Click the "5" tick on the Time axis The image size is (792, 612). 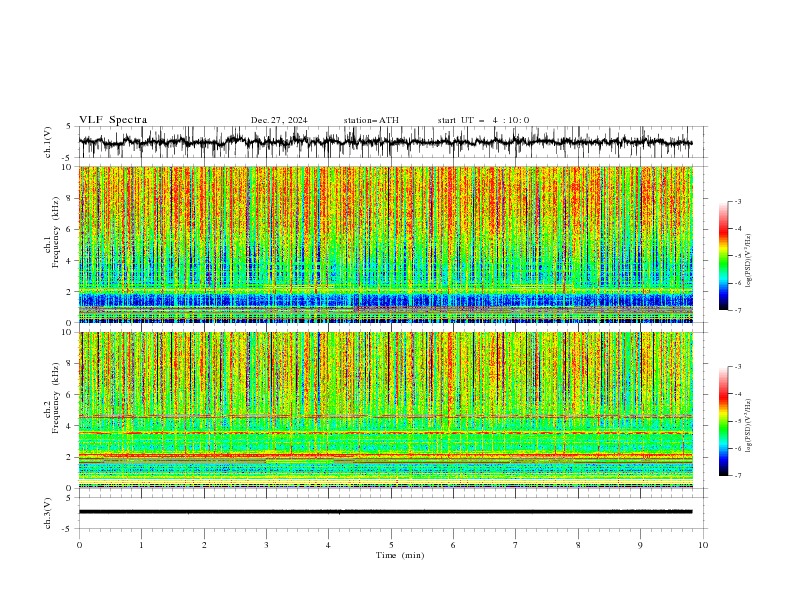tap(391, 545)
